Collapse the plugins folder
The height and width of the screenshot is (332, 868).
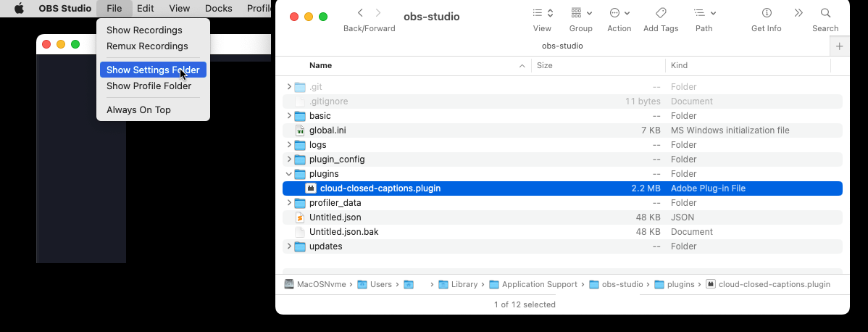point(289,174)
